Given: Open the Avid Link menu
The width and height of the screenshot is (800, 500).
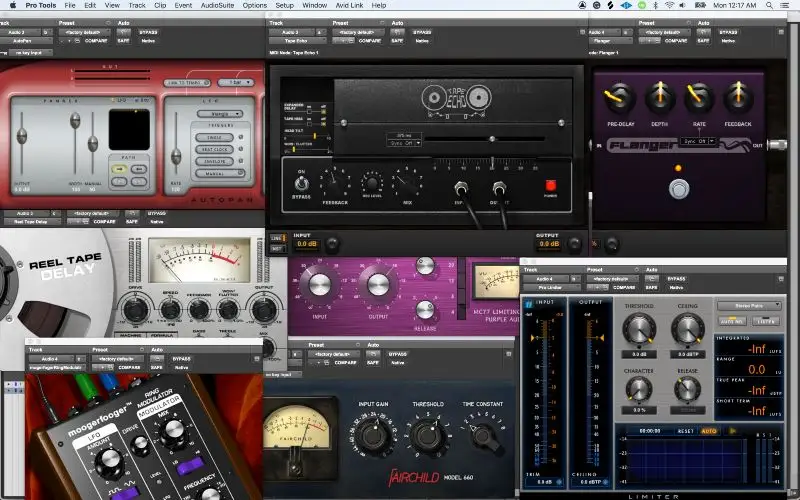Looking at the screenshot, I should [x=349, y=5].
